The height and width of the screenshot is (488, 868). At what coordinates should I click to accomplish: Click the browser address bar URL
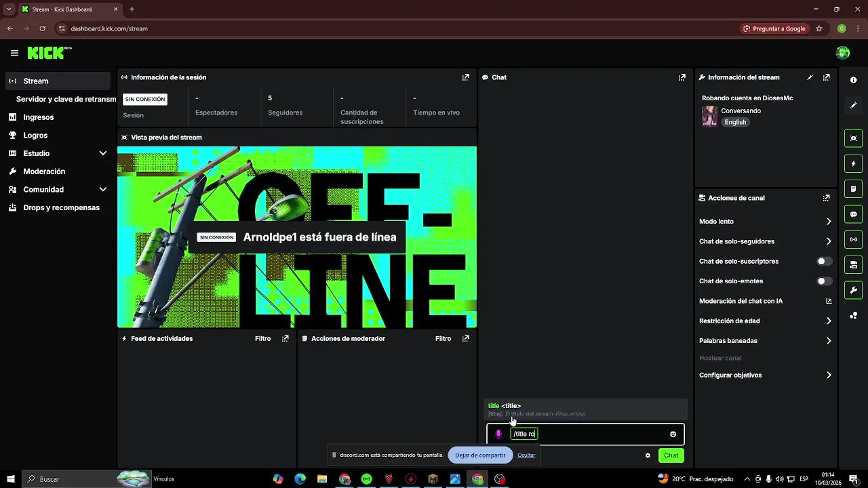(x=109, y=28)
